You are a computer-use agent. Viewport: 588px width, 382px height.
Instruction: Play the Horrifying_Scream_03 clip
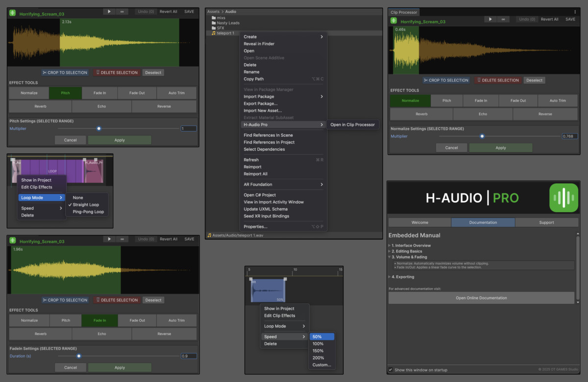[109, 11]
